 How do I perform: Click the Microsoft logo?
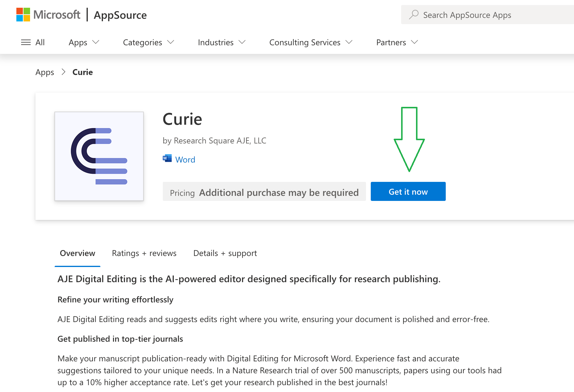(x=48, y=15)
